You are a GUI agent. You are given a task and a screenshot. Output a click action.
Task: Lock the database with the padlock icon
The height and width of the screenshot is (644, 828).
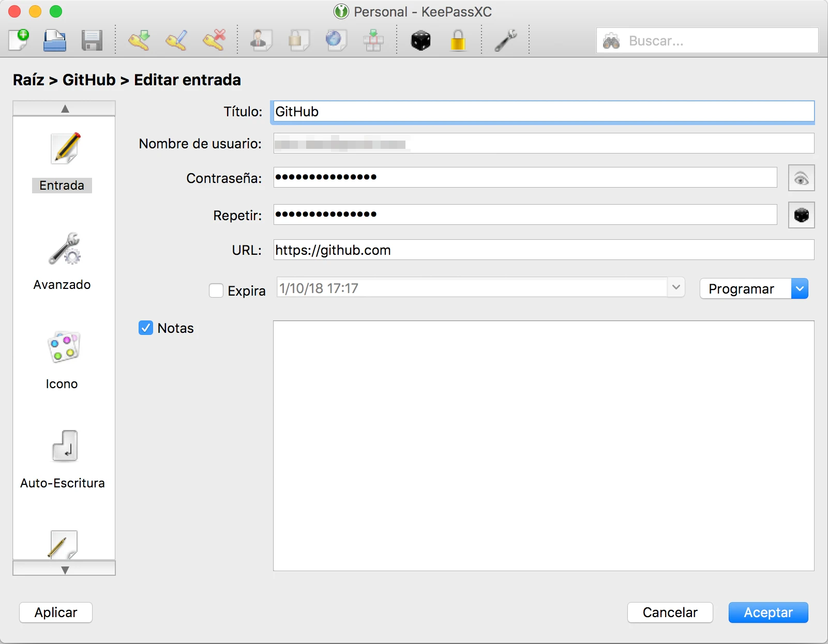(x=458, y=40)
